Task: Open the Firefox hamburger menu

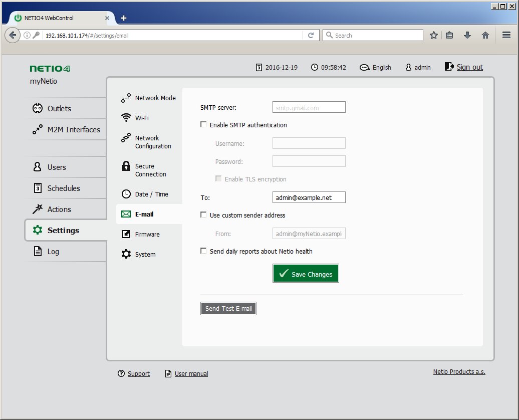Action: (x=506, y=35)
